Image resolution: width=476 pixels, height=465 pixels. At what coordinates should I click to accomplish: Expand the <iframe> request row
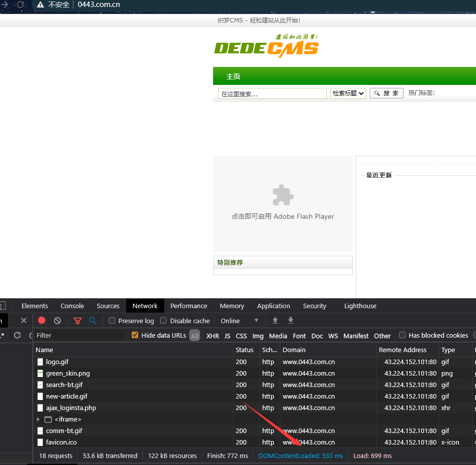pyautogui.click(x=38, y=420)
